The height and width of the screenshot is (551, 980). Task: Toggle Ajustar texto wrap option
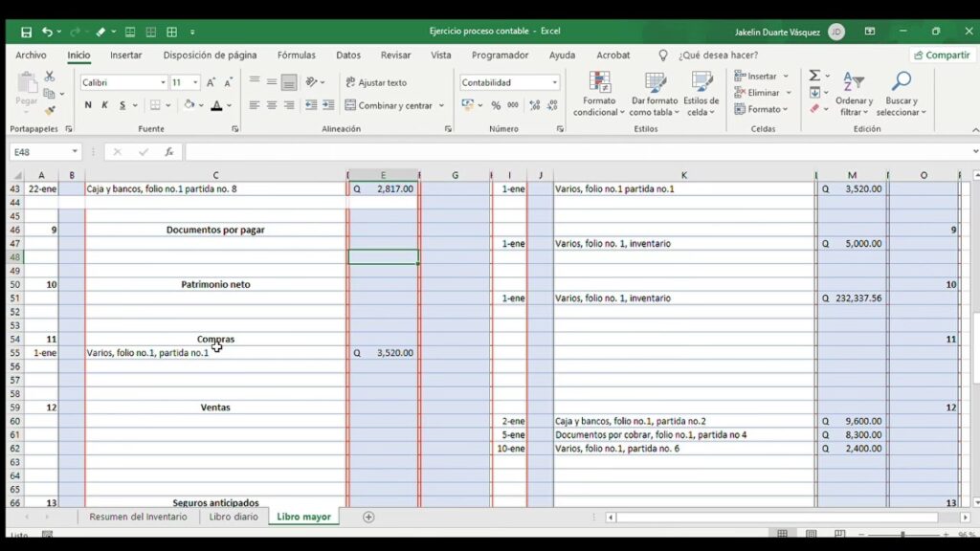[x=376, y=82]
